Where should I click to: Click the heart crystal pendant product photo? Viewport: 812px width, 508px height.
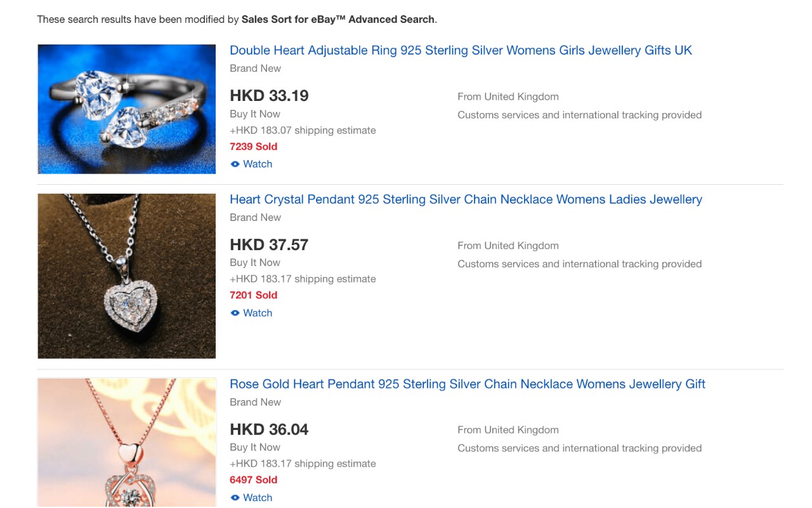tap(127, 276)
